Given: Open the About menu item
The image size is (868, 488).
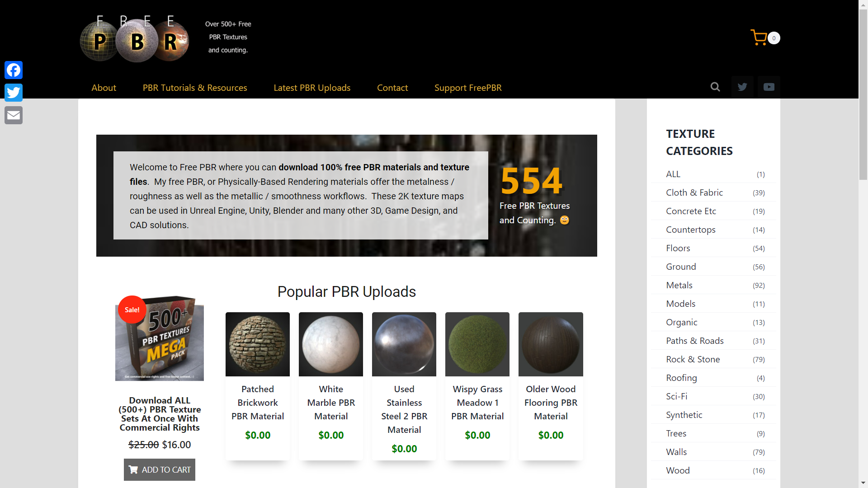Looking at the screenshot, I should tap(104, 88).
